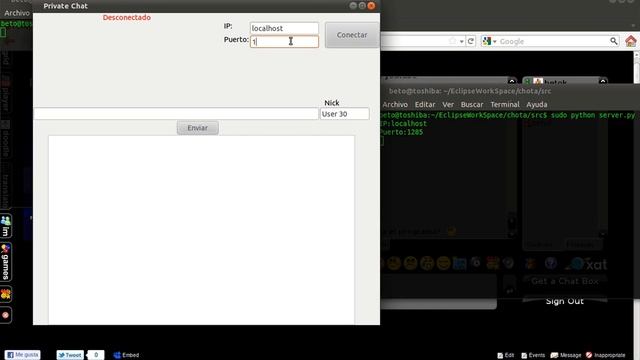The width and height of the screenshot is (640, 360).
Task: Click the terminal line Puerto:1285
Action: pos(402,132)
